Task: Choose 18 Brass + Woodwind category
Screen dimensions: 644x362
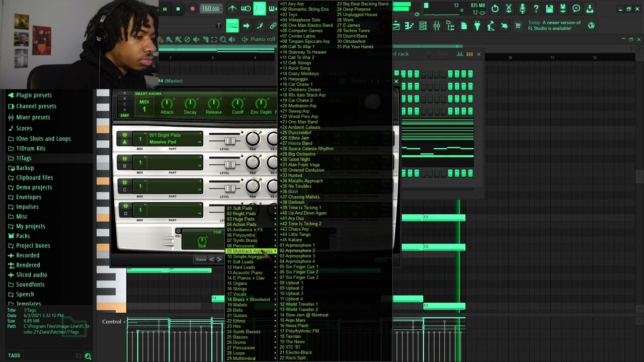Action: coord(251,299)
